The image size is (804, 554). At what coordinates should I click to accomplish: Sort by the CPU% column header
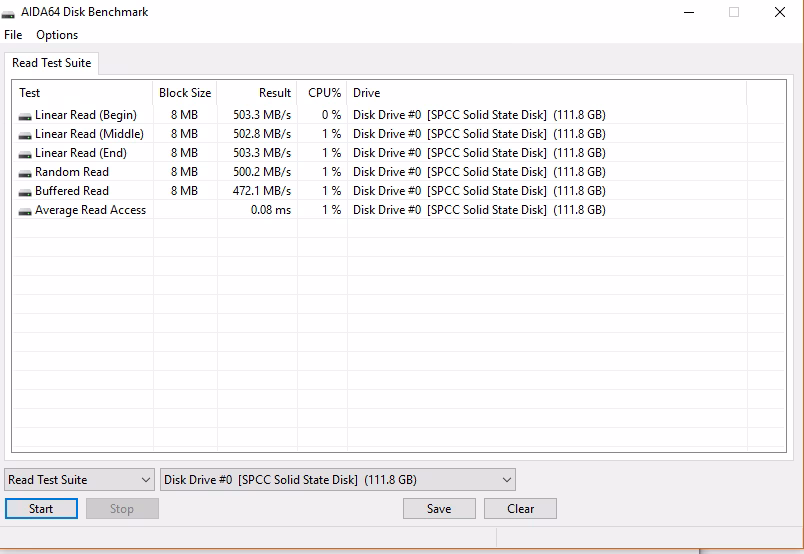323,93
